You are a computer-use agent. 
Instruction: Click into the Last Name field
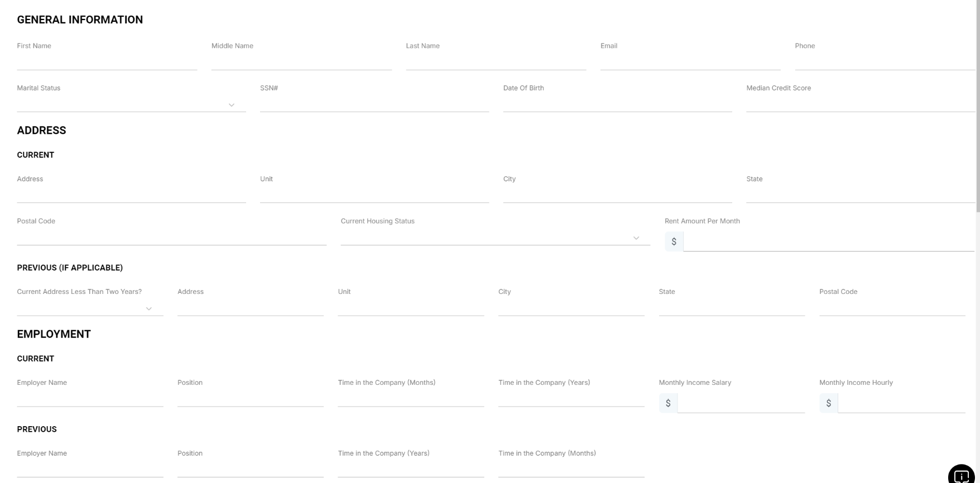(496, 62)
